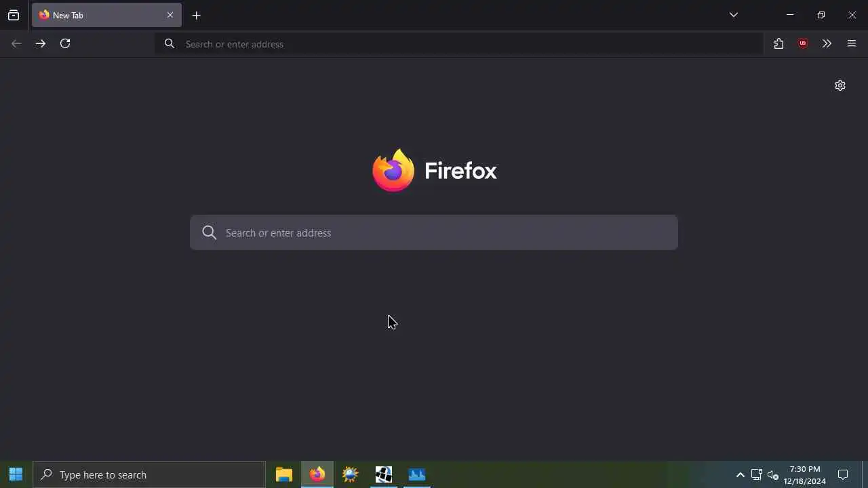Open Firefox application hamburger menu
Screen dimensions: 868x488
pyautogui.click(x=852, y=43)
